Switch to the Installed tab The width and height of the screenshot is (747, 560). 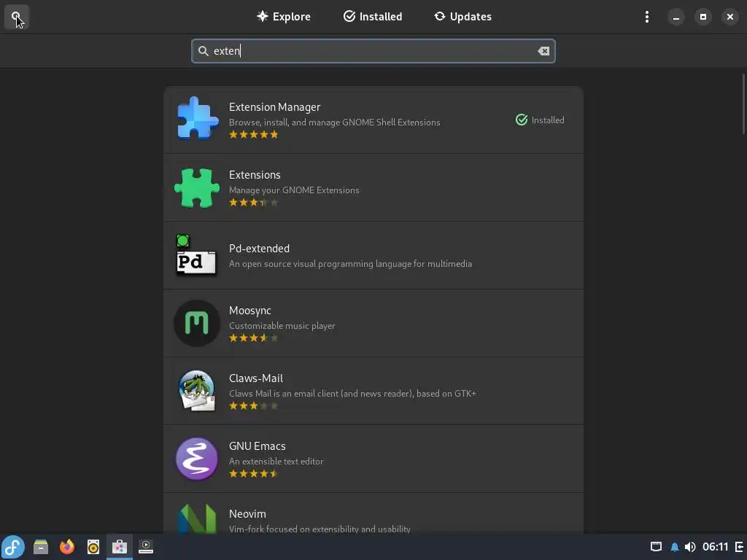(373, 17)
